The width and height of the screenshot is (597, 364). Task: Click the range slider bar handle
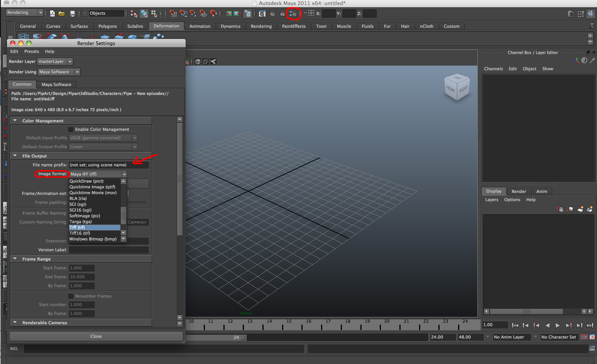click(243, 337)
